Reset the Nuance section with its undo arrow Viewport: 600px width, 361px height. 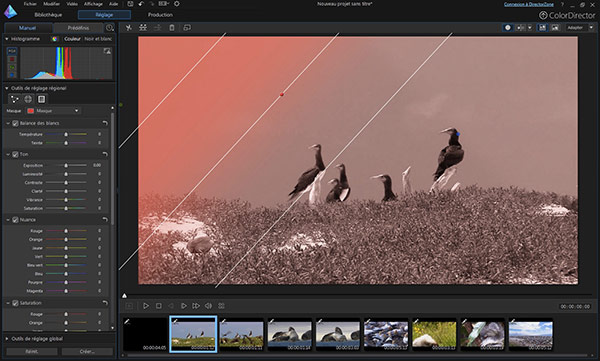(105, 220)
